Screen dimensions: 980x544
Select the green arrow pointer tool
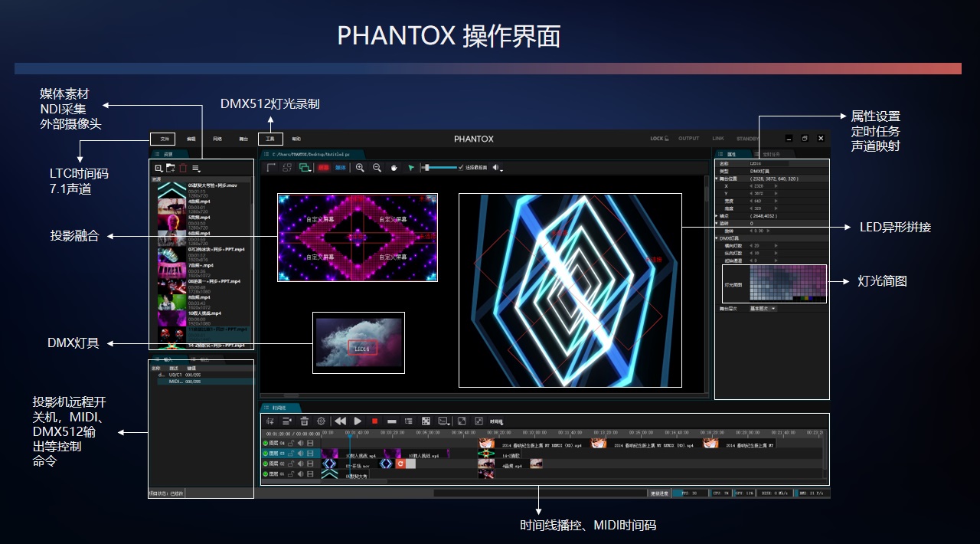click(411, 167)
